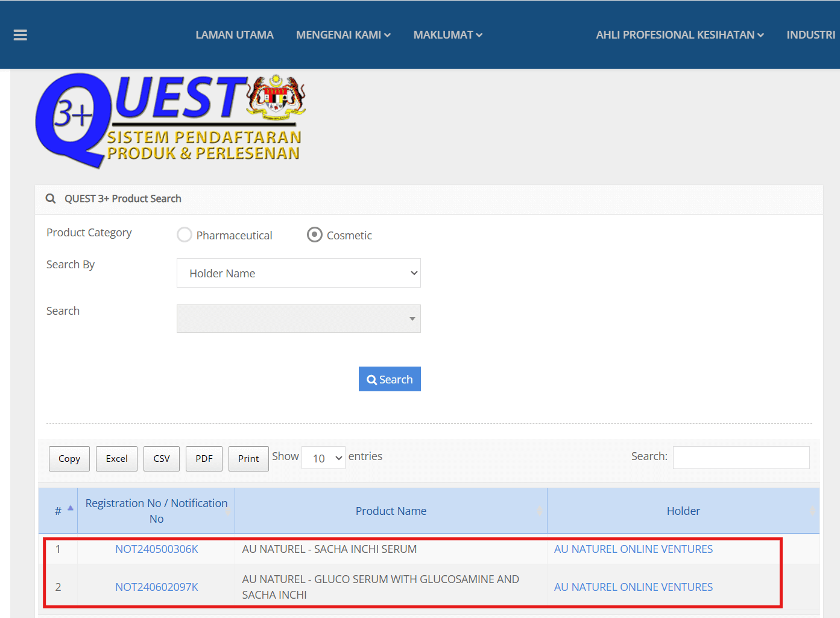The width and height of the screenshot is (840, 618).
Task: Click the QUEST 3+ logo
Action: click(171, 121)
